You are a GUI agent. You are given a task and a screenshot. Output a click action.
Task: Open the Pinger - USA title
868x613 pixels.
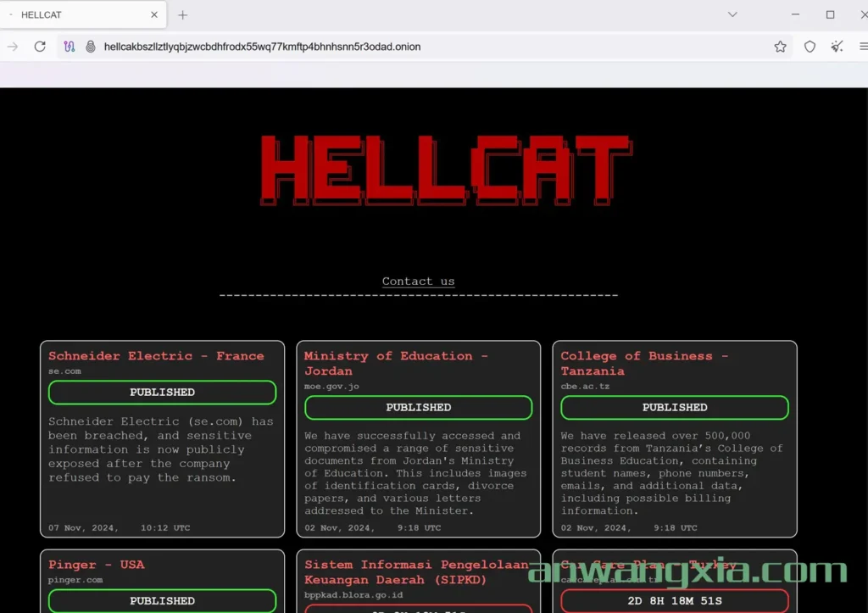(97, 565)
